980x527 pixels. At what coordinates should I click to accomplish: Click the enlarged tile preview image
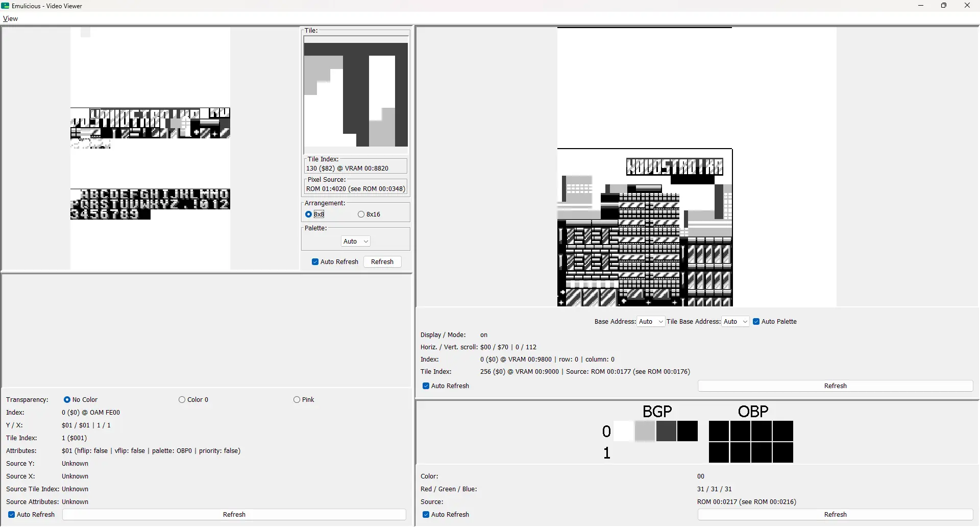(356, 95)
